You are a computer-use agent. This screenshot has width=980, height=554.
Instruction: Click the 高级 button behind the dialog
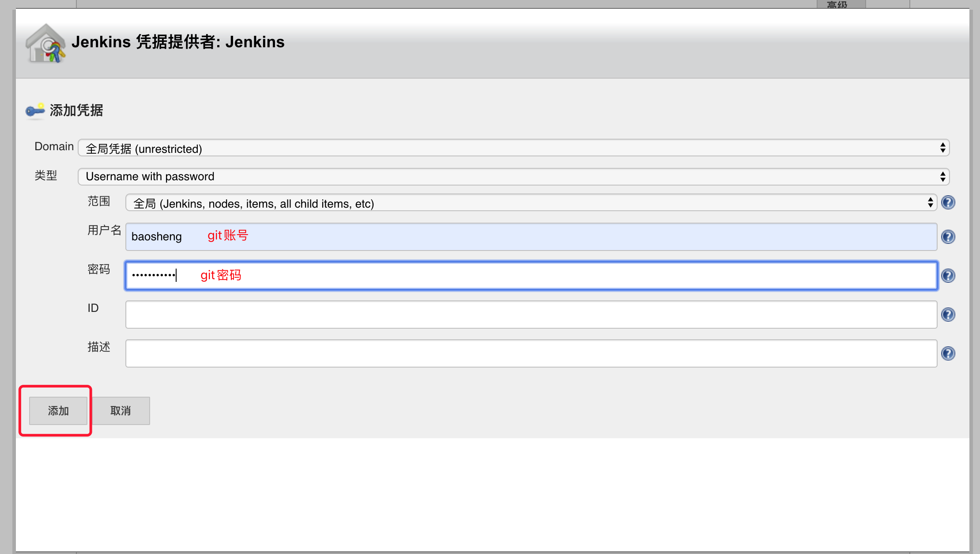point(841,4)
